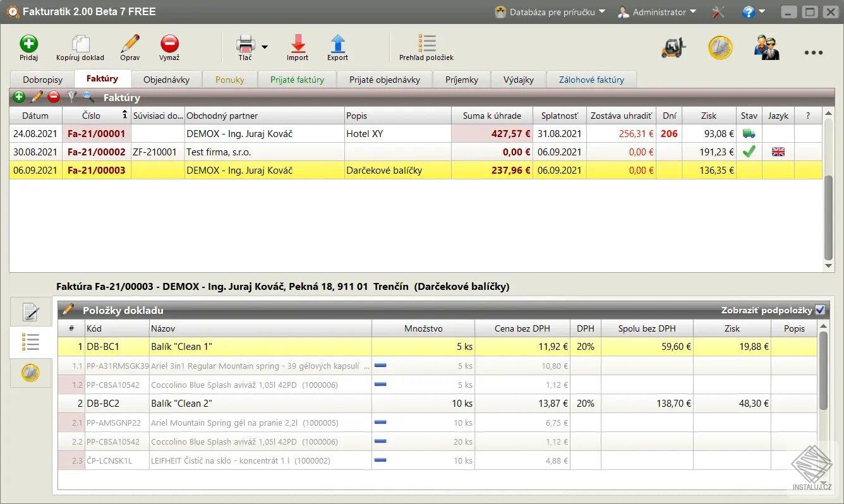Toggle the Zobraziť podpoložky checkbox
The image size is (844, 504).
pyautogui.click(x=820, y=310)
